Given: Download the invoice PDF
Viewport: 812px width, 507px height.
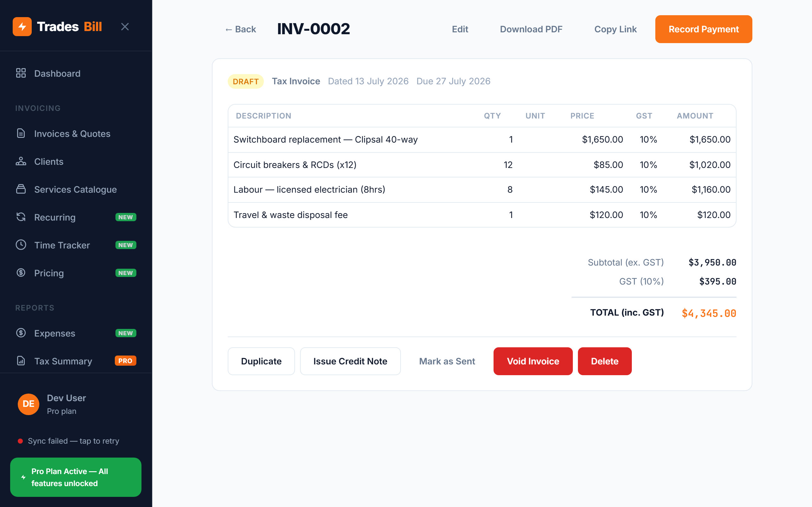Looking at the screenshot, I should coord(531,29).
